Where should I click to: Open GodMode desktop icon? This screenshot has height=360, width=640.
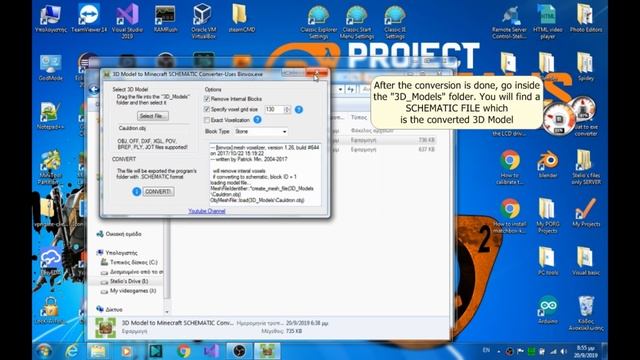coord(50,68)
